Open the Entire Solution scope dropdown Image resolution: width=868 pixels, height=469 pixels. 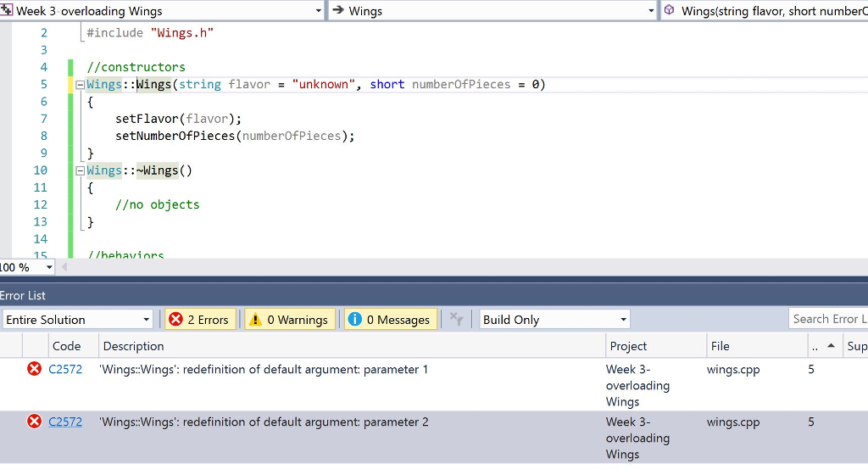coord(77,320)
